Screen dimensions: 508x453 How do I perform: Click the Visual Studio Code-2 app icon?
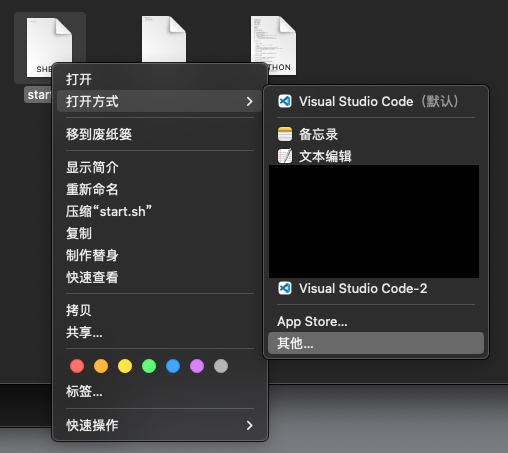pos(285,288)
